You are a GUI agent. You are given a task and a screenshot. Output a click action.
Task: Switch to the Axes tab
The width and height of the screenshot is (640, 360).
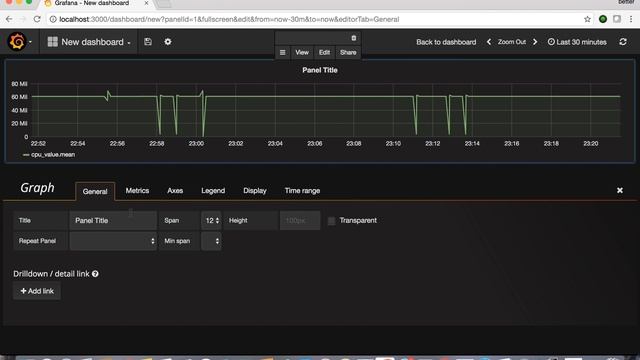click(175, 191)
